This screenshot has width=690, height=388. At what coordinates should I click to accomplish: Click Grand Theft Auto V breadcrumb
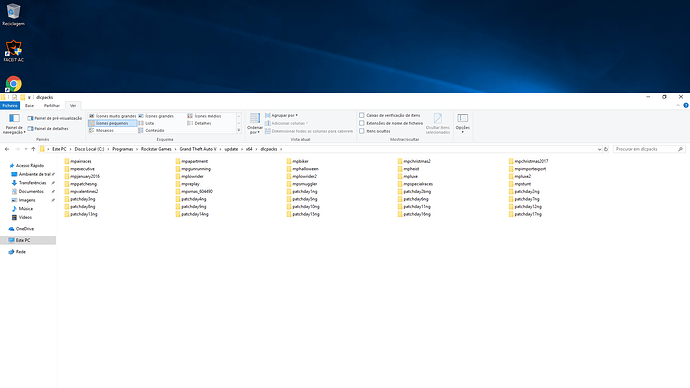(x=198, y=149)
